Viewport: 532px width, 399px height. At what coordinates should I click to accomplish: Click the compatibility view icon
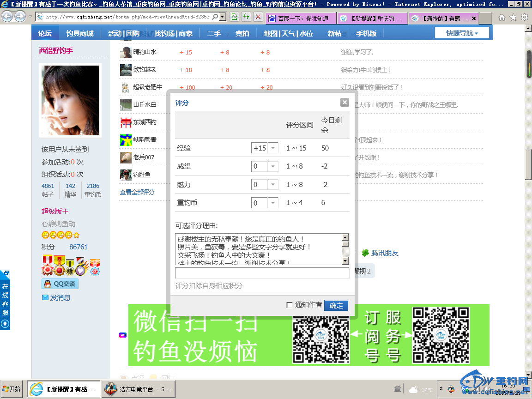pos(234,17)
